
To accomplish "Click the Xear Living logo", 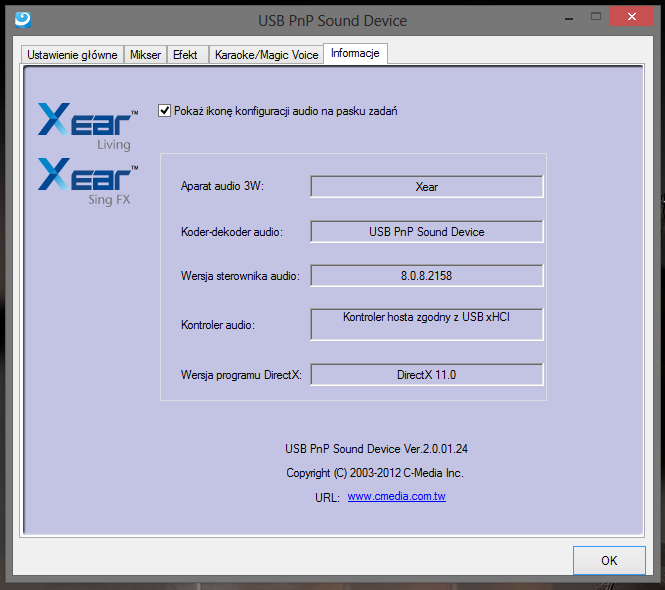I will click(x=88, y=126).
